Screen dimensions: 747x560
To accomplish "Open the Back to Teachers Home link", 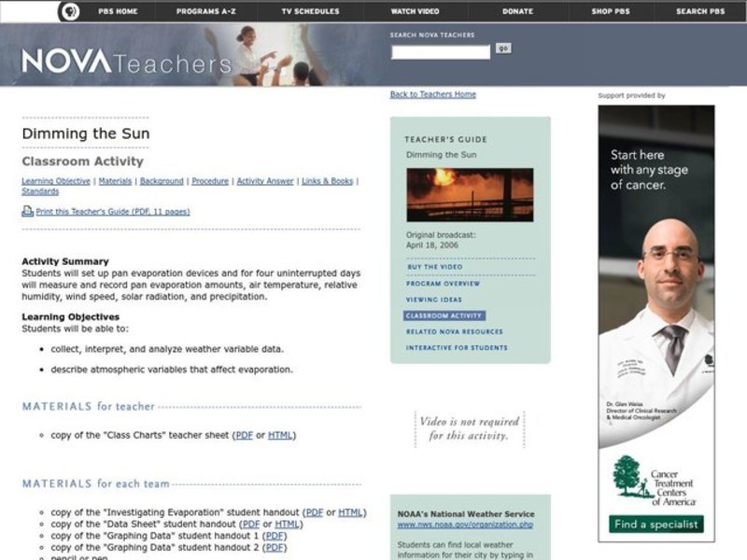I will [x=433, y=93].
